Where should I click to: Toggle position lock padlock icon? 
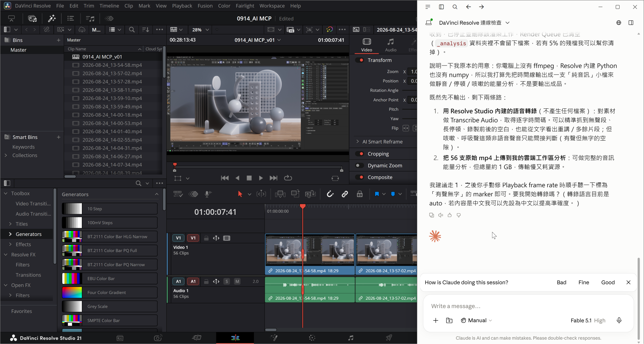point(360,194)
